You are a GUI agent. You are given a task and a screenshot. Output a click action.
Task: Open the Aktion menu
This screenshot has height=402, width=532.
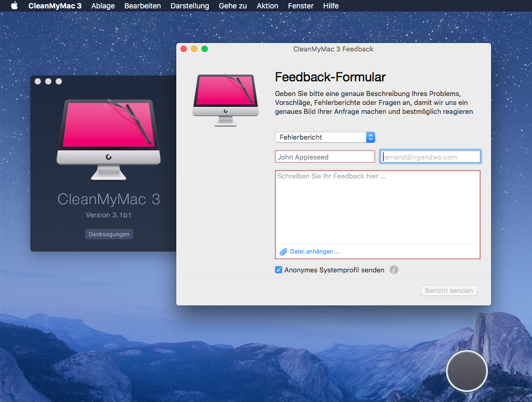pyautogui.click(x=268, y=6)
